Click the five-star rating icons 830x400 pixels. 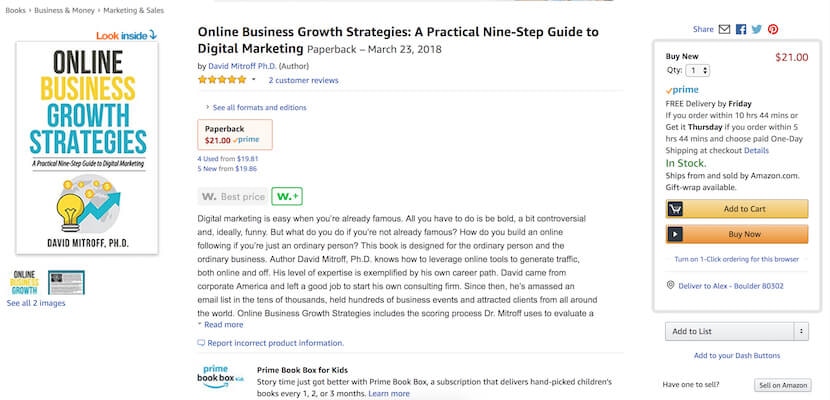click(x=221, y=80)
